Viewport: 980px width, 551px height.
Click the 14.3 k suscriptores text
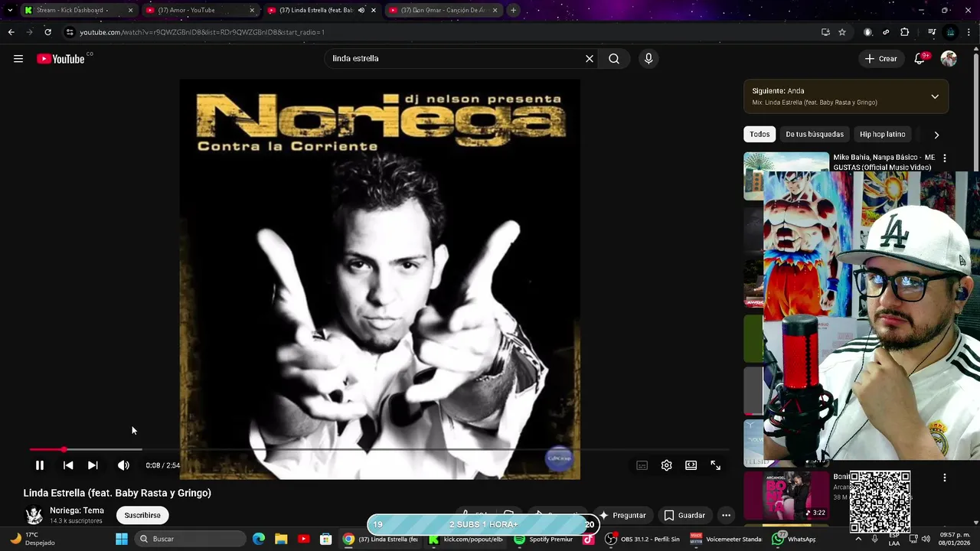(x=76, y=521)
